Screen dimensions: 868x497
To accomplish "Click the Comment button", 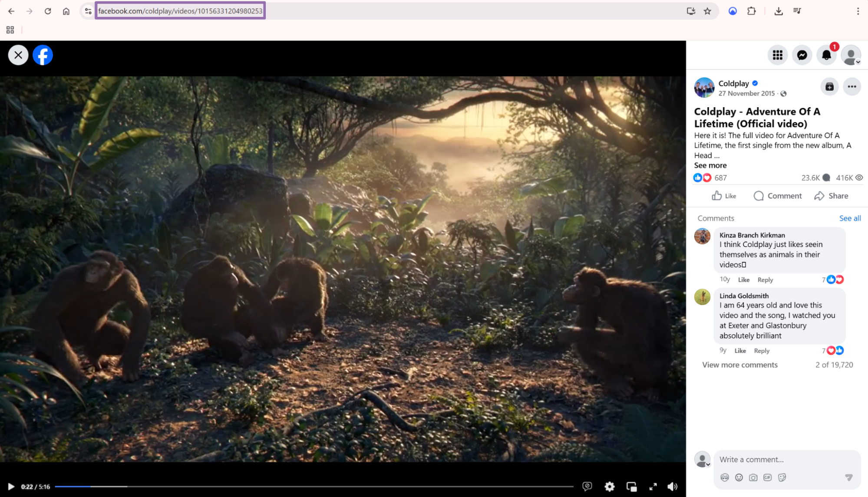I will [x=778, y=196].
